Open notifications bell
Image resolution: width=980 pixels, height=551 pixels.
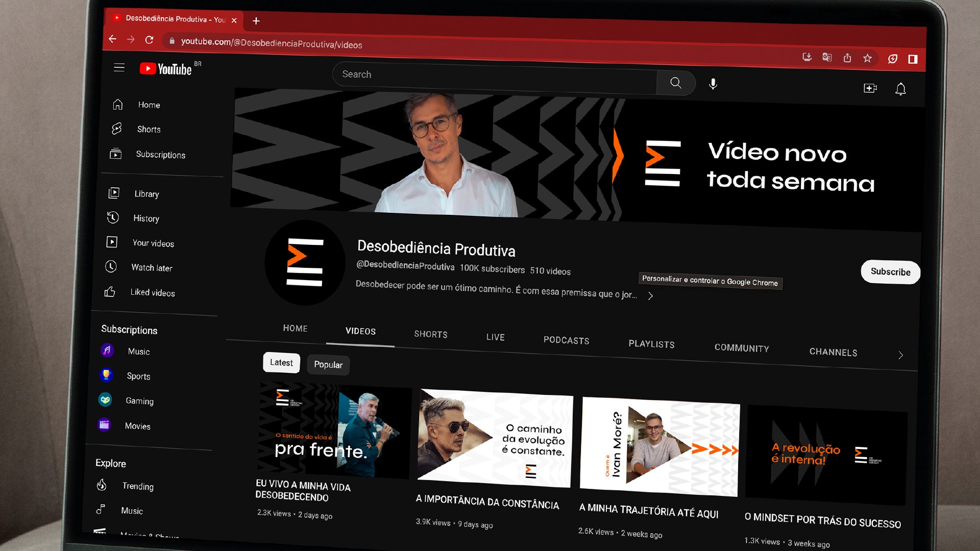pos(900,89)
